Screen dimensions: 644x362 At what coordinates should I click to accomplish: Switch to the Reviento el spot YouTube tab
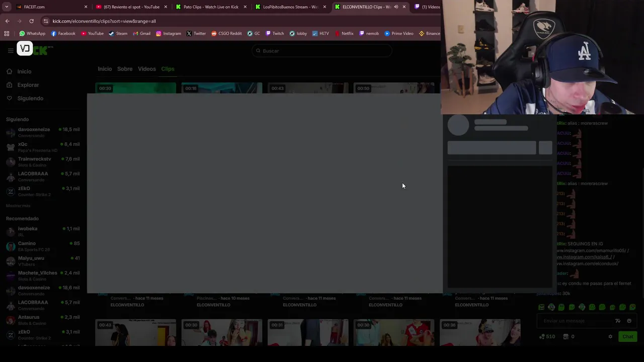pyautogui.click(x=131, y=7)
